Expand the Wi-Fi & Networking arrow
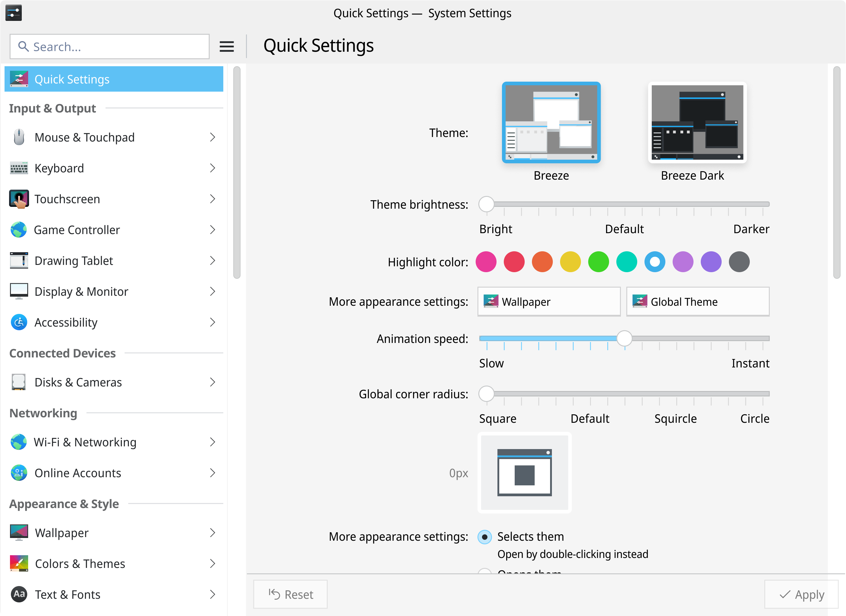 pos(212,442)
